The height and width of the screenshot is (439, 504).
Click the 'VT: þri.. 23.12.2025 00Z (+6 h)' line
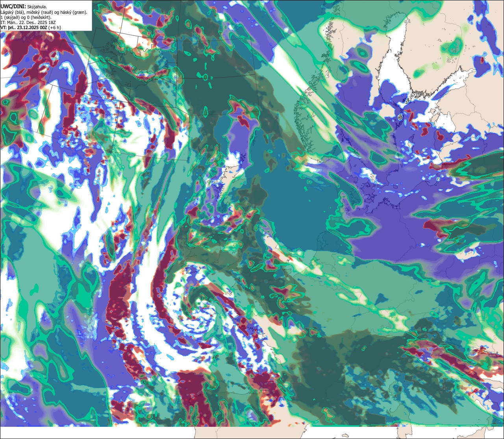click(x=31, y=28)
